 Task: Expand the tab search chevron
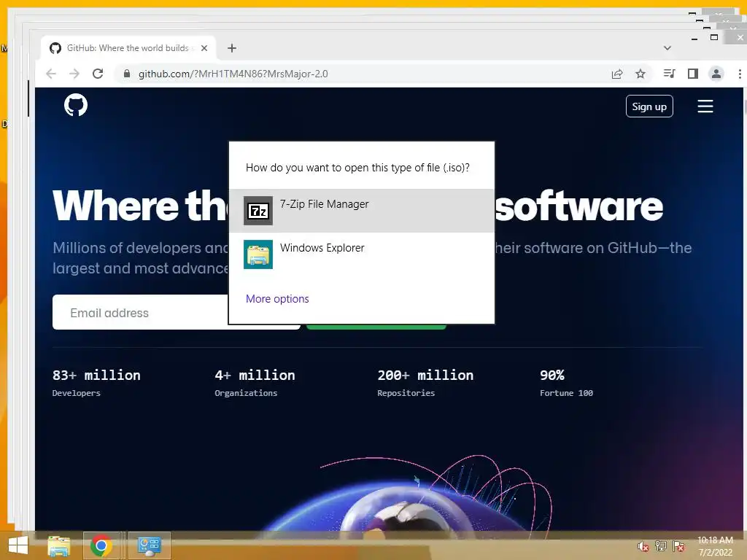[x=667, y=48]
